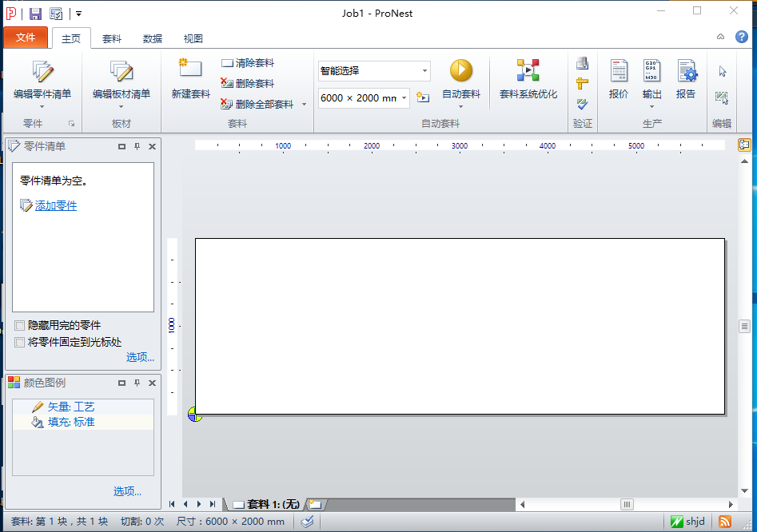
Task: Open 套料系统优化 tool
Action: 528,71
